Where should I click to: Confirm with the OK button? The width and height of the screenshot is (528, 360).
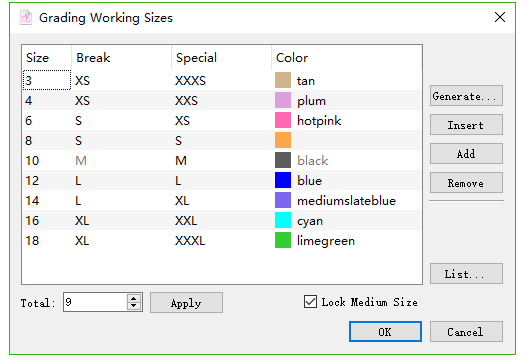(x=385, y=332)
